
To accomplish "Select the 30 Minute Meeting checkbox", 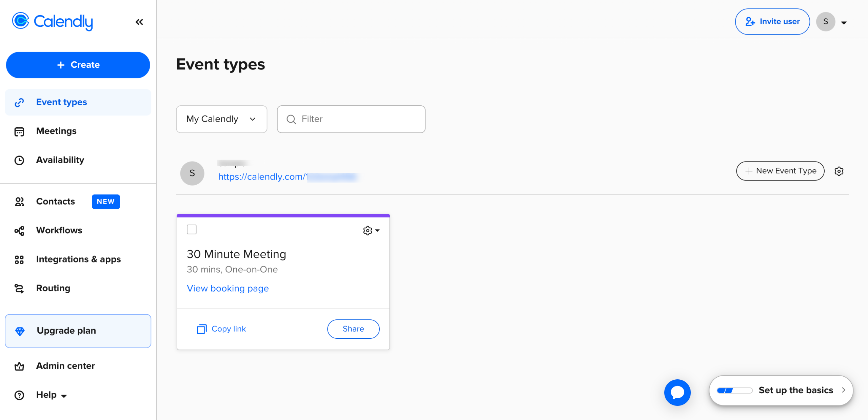I will coord(192,230).
